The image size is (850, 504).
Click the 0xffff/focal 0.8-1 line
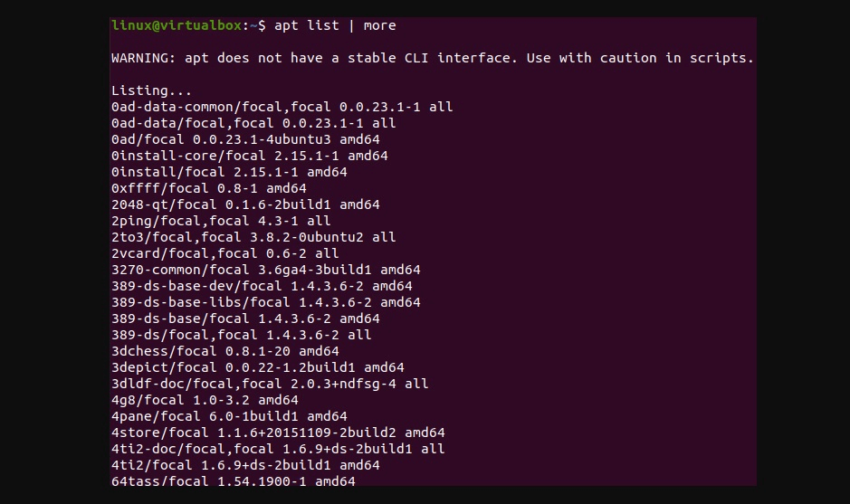tap(209, 188)
